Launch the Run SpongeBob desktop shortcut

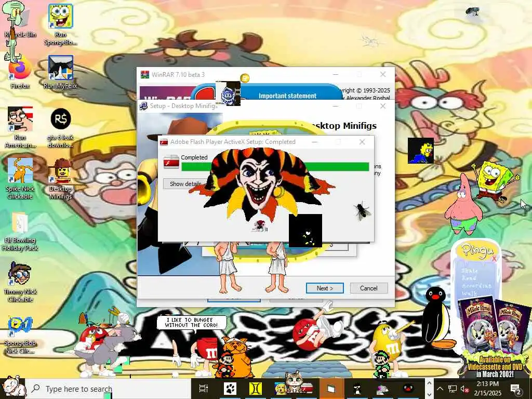pyautogui.click(x=60, y=24)
